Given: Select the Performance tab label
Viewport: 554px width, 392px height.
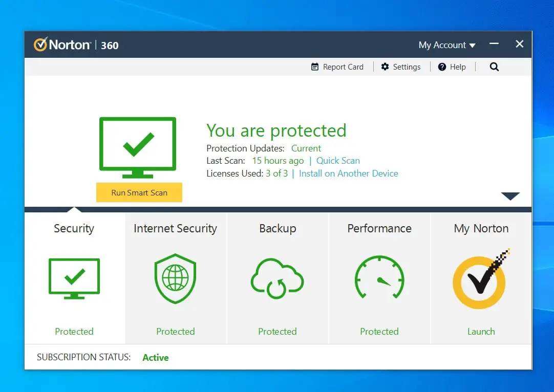Looking at the screenshot, I should click(379, 229).
